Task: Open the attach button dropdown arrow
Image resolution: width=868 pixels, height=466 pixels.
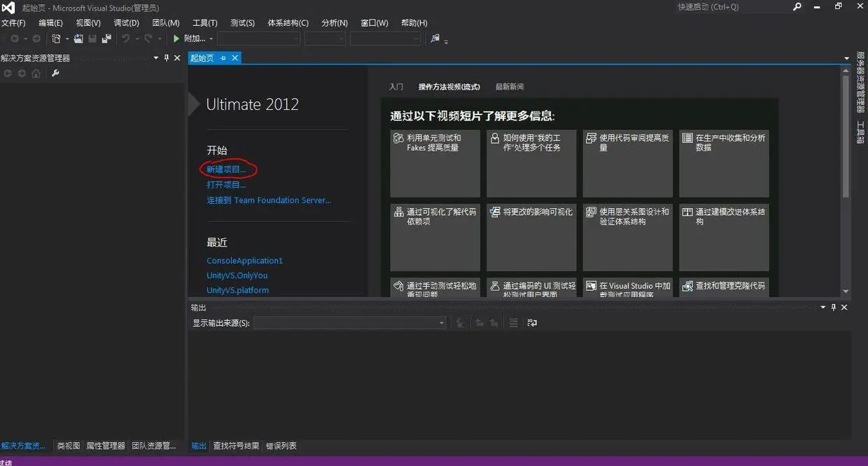Action: tap(211, 39)
